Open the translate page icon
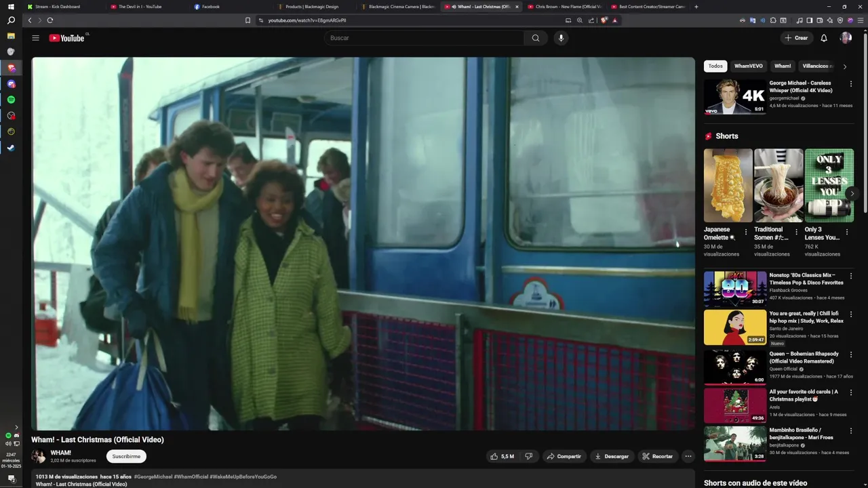The width and height of the screenshot is (868, 488). point(753,20)
